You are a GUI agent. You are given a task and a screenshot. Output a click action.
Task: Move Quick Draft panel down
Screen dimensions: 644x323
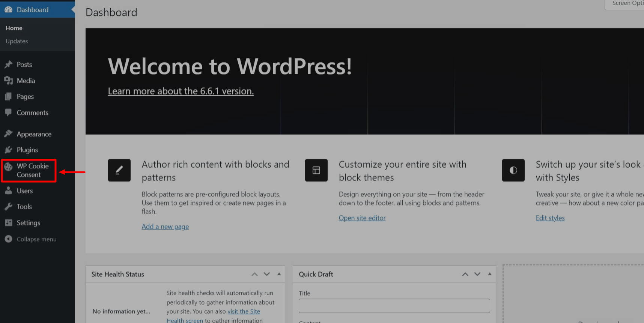pyautogui.click(x=477, y=274)
